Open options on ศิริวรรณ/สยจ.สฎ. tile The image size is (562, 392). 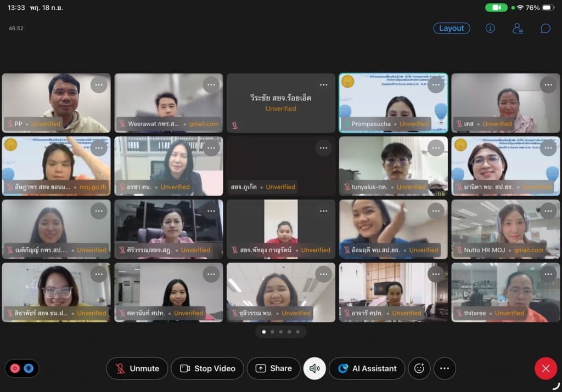(211, 211)
